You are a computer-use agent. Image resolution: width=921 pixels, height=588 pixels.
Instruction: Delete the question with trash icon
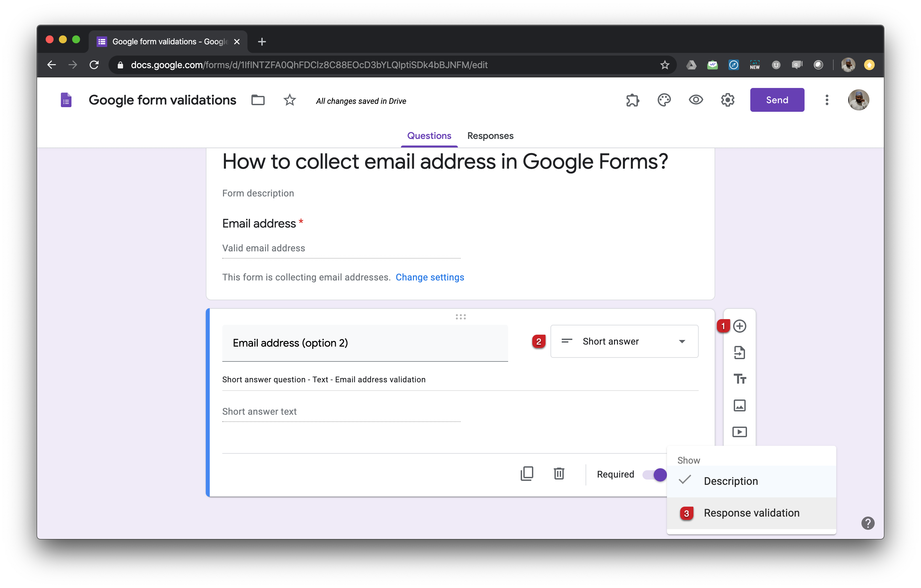coord(559,474)
